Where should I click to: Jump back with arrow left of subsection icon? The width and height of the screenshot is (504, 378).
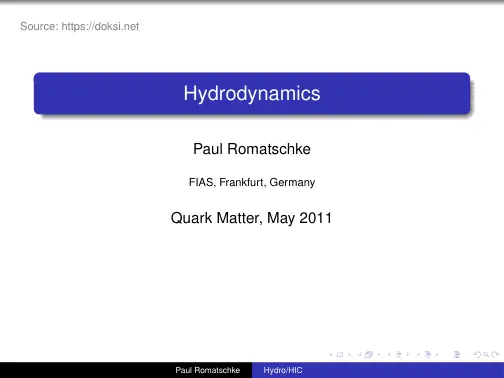point(389,354)
